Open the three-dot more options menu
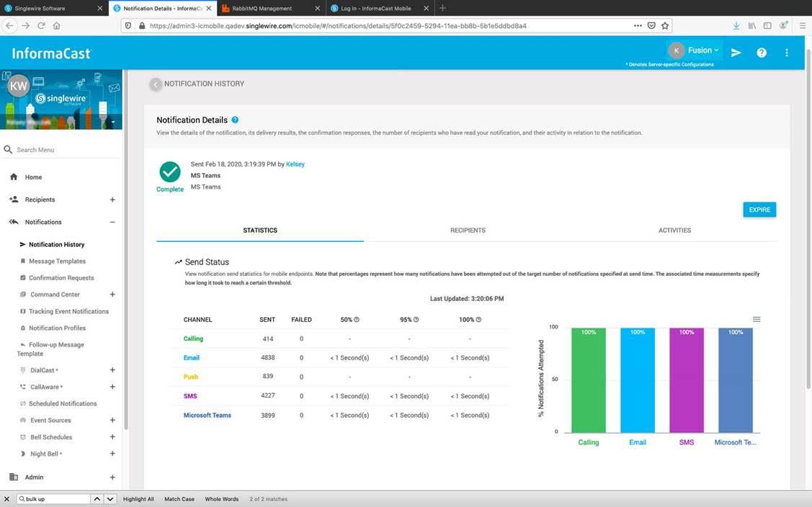The height and width of the screenshot is (507, 812). [x=787, y=53]
